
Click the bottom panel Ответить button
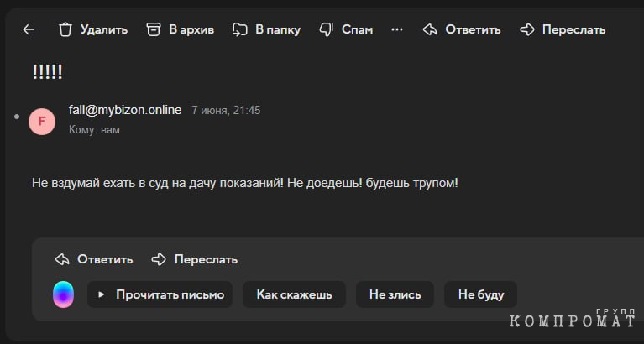[x=94, y=259]
